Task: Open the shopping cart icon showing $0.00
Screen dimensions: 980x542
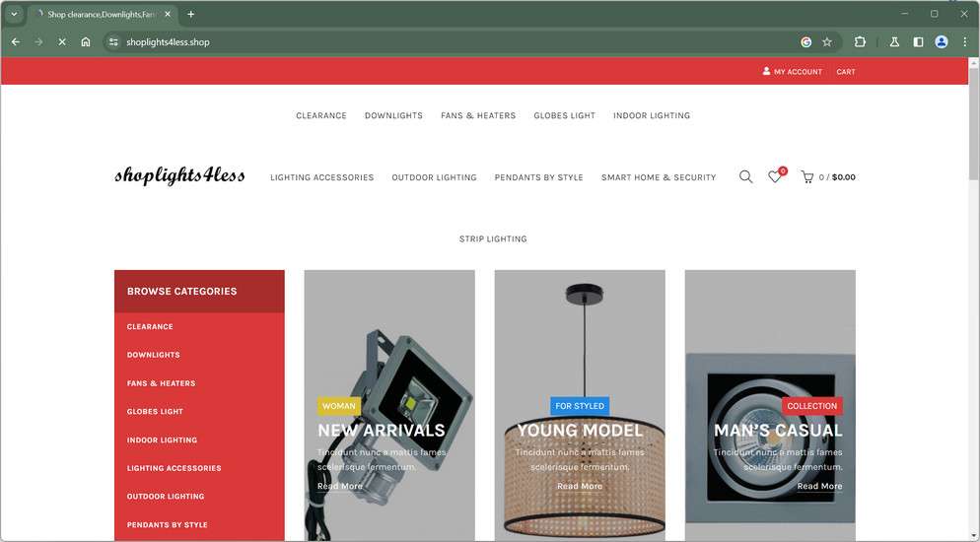Action: (806, 177)
